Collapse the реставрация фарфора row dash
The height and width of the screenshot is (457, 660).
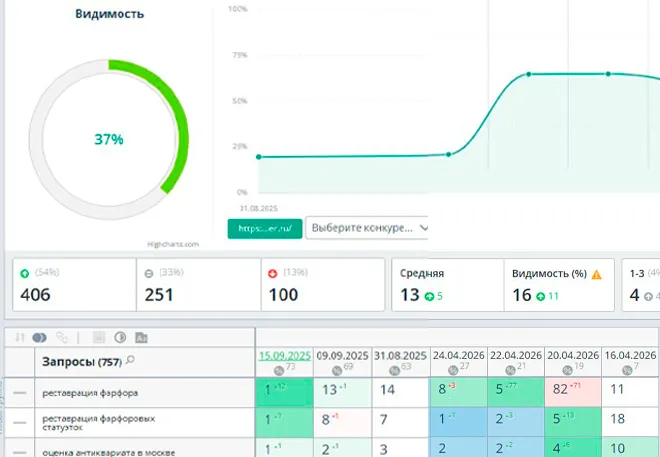pyautogui.click(x=20, y=392)
